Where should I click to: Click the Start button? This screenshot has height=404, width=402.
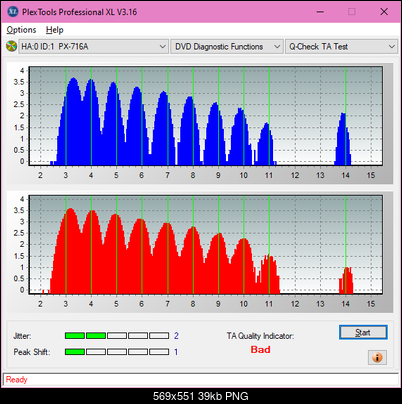[x=363, y=332]
